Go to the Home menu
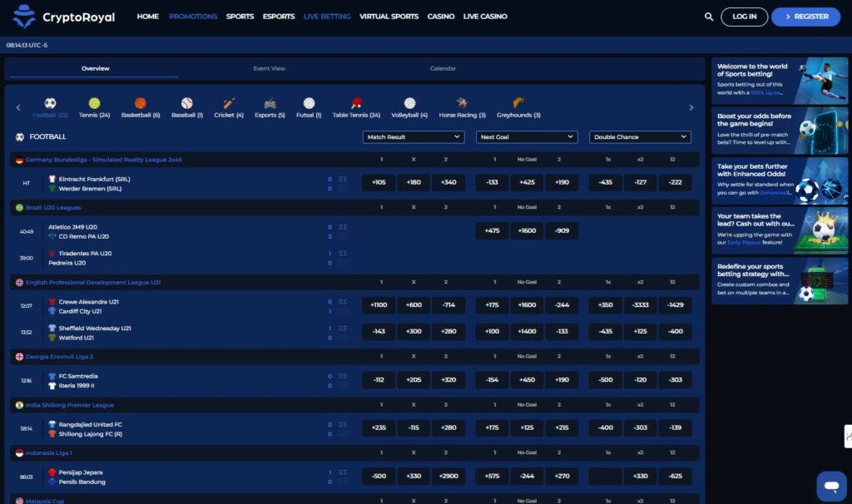Screen dimensions: 852x504 pyautogui.click(x=148, y=17)
